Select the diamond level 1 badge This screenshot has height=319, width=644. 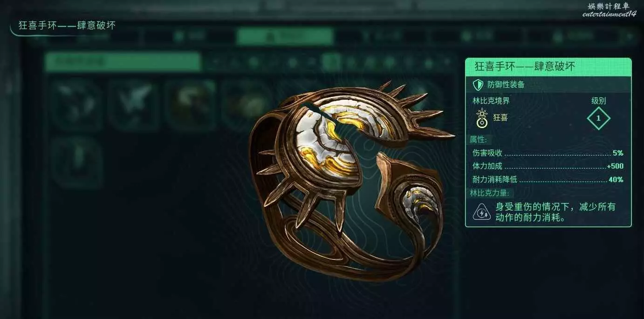tap(599, 118)
